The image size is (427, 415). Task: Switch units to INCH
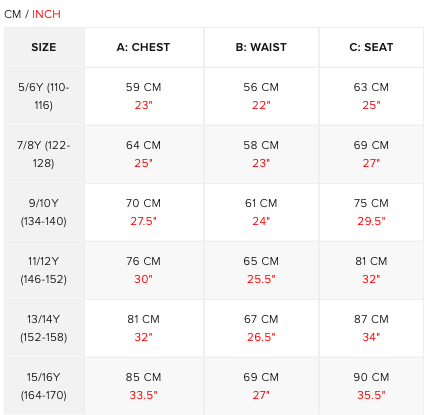click(46, 14)
